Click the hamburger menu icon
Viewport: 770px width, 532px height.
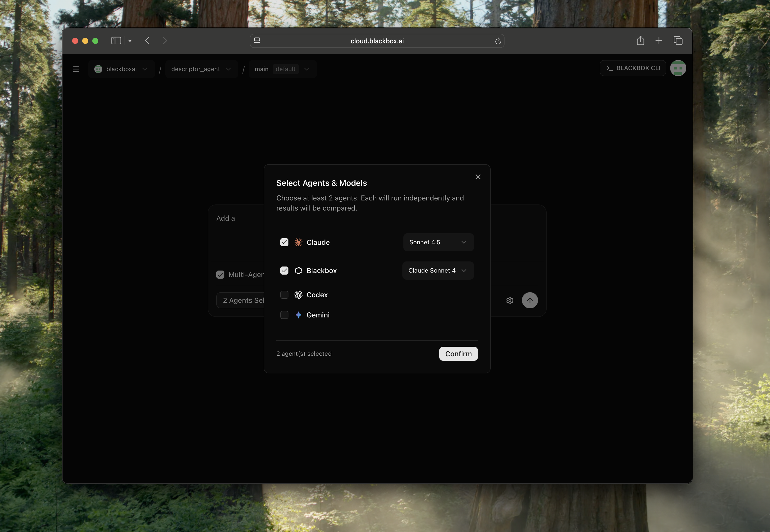point(76,69)
